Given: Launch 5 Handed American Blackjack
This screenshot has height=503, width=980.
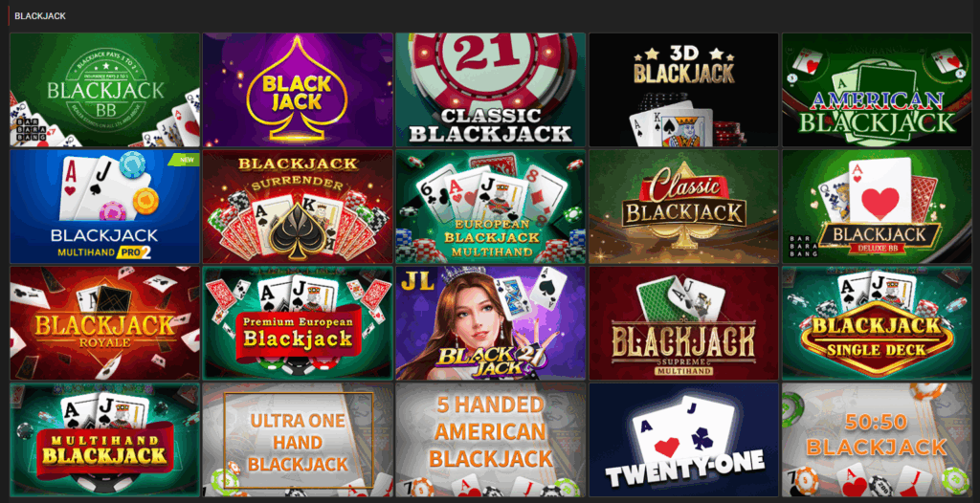Looking at the screenshot, I should point(491,441).
